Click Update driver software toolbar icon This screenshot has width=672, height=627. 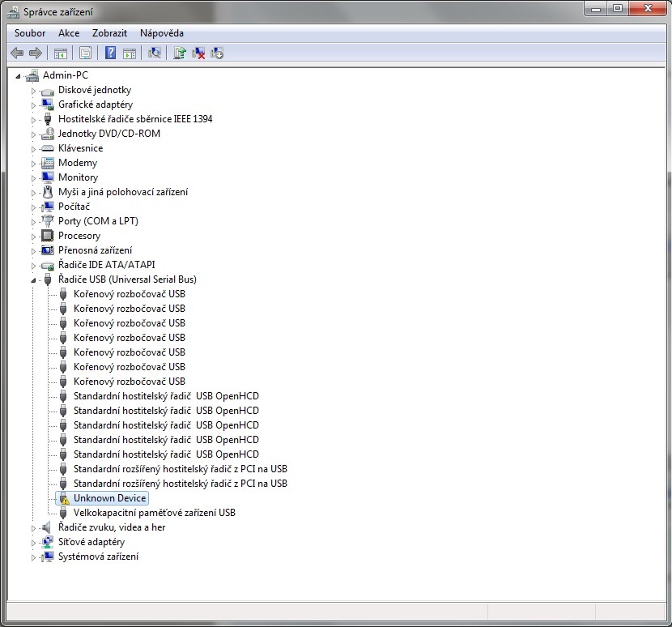[180, 53]
